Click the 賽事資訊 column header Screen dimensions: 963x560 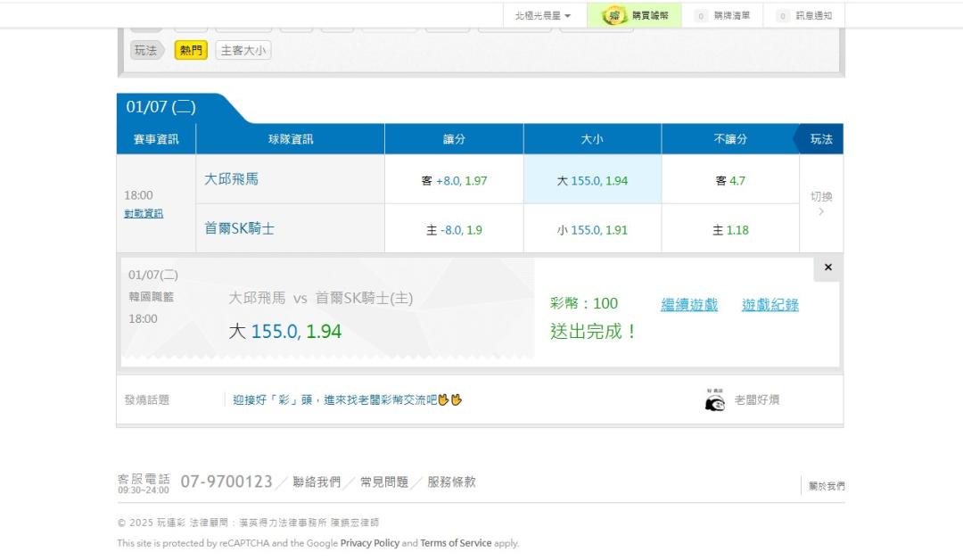pyautogui.click(x=156, y=139)
